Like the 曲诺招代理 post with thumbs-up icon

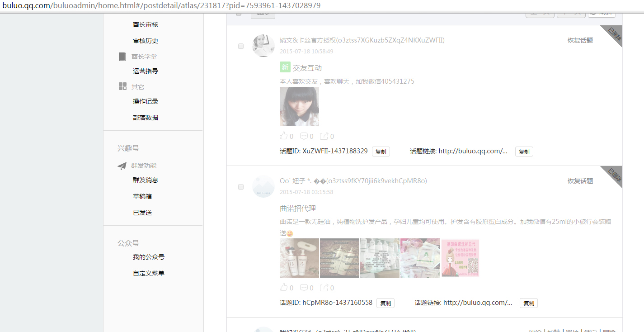(x=284, y=287)
